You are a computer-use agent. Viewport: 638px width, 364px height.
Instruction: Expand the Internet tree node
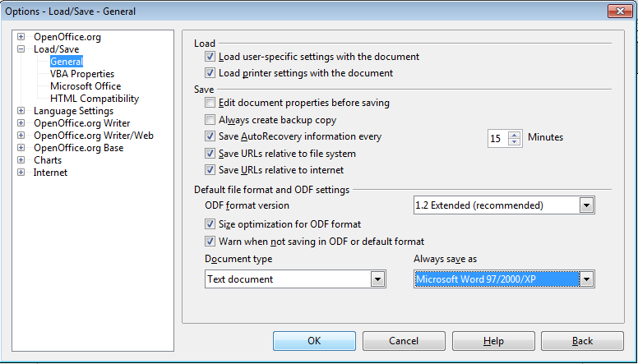(21, 173)
